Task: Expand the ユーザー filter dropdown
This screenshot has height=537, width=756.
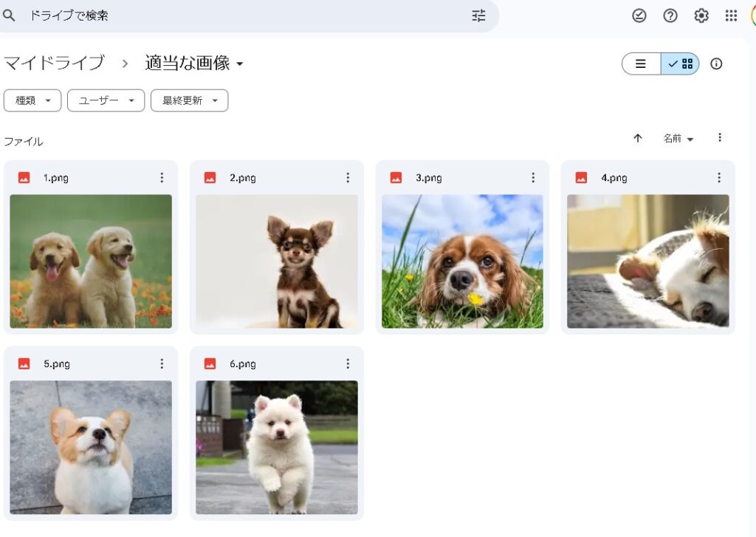Action: pos(106,100)
